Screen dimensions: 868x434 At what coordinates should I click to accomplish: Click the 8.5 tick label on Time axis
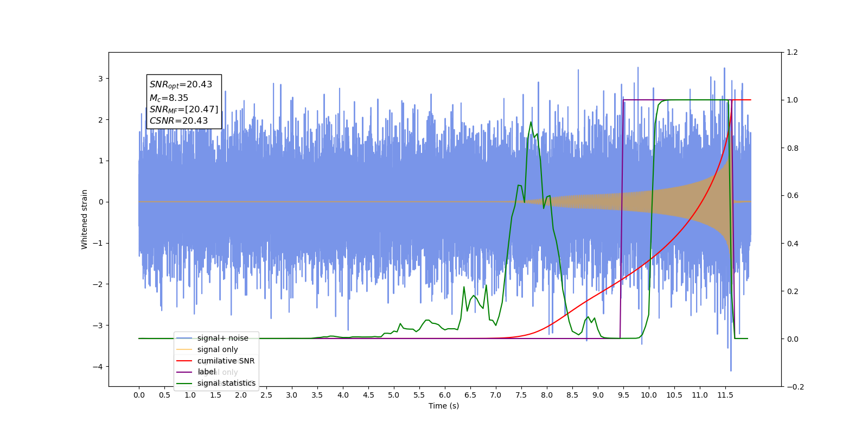(572, 395)
